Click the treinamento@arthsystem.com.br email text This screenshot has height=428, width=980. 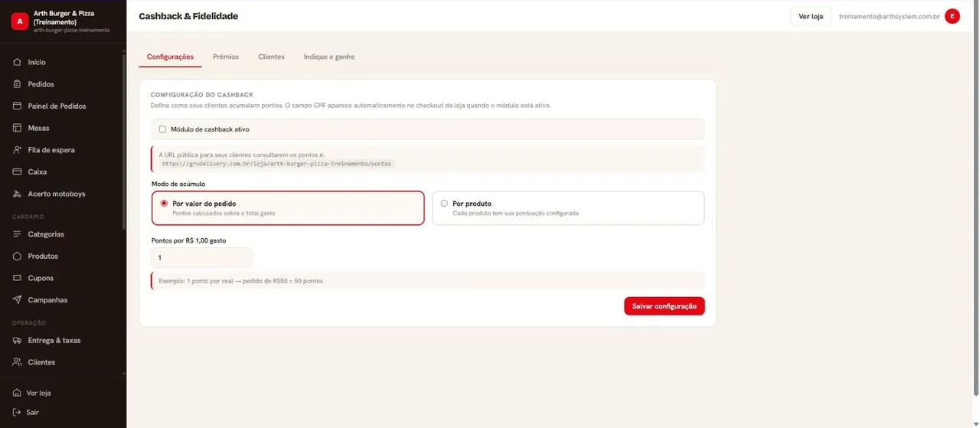[889, 16]
